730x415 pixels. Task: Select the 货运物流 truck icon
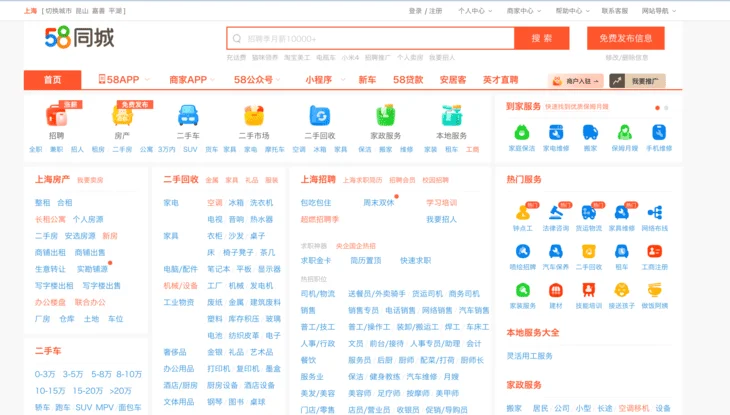coord(588,213)
